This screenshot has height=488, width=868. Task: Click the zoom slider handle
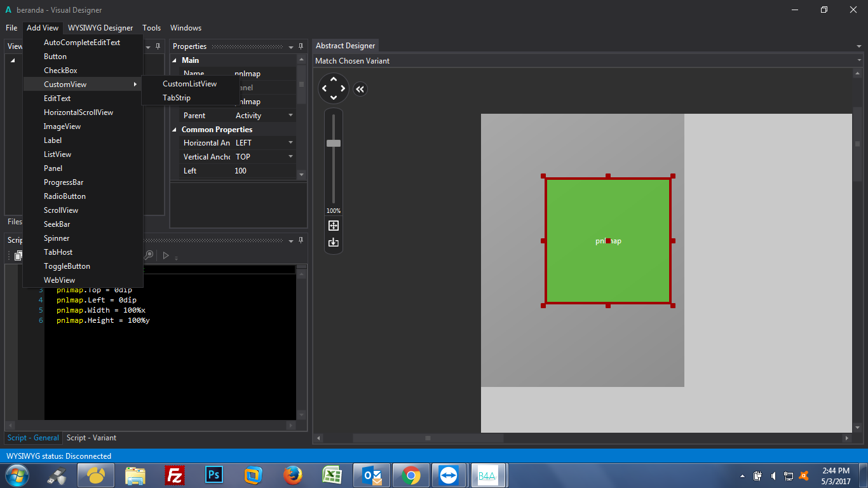click(334, 143)
